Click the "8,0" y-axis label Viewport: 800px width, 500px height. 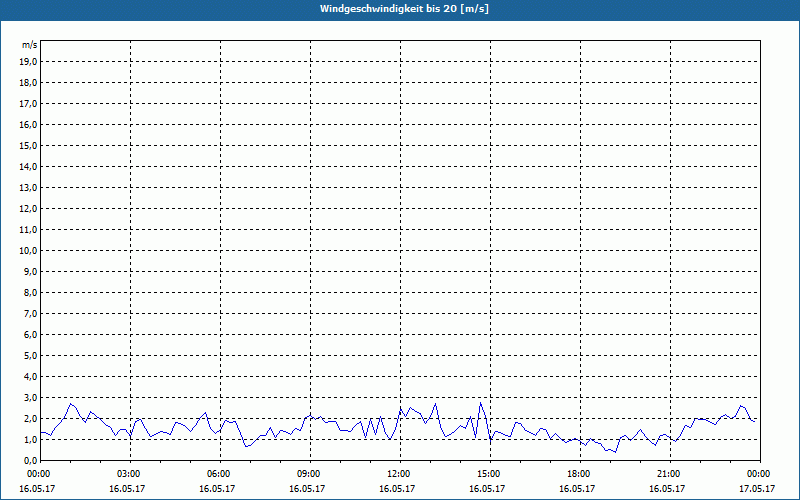point(31,292)
